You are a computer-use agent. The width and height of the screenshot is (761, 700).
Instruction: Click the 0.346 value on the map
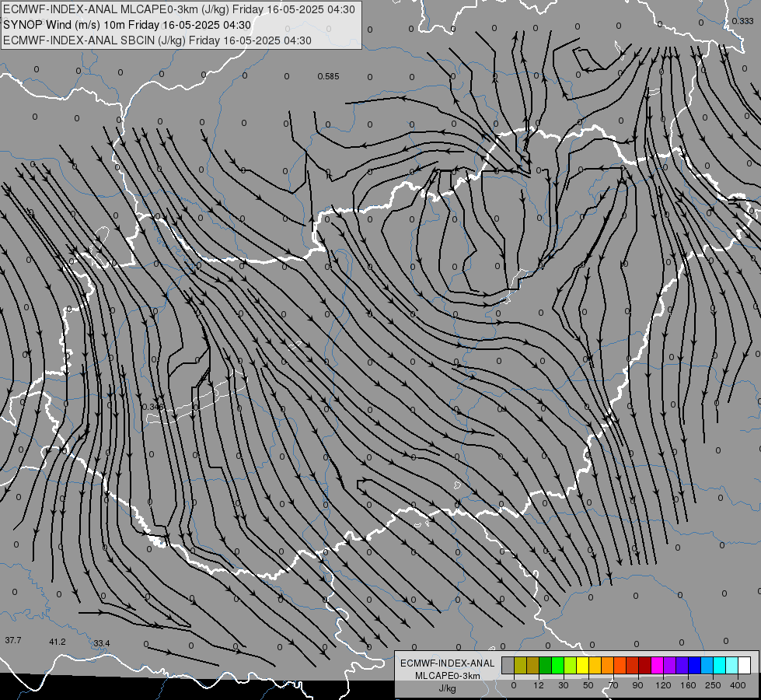[x=153, y=407]
